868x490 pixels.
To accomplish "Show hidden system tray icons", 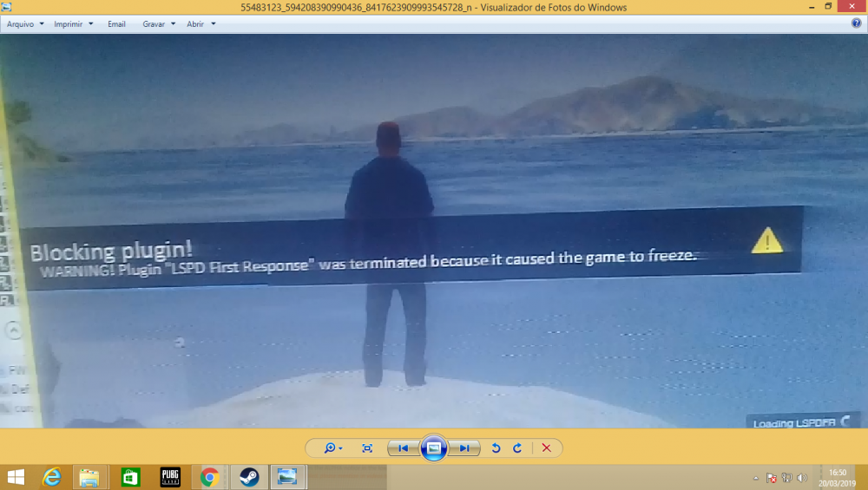I will click(x=756, y=479).
